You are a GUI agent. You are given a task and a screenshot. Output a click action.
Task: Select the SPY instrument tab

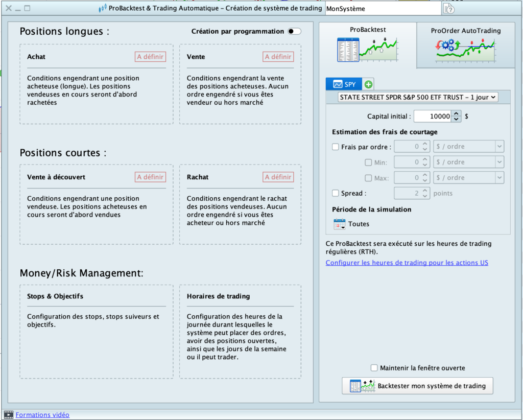click(x=344, y=84)
